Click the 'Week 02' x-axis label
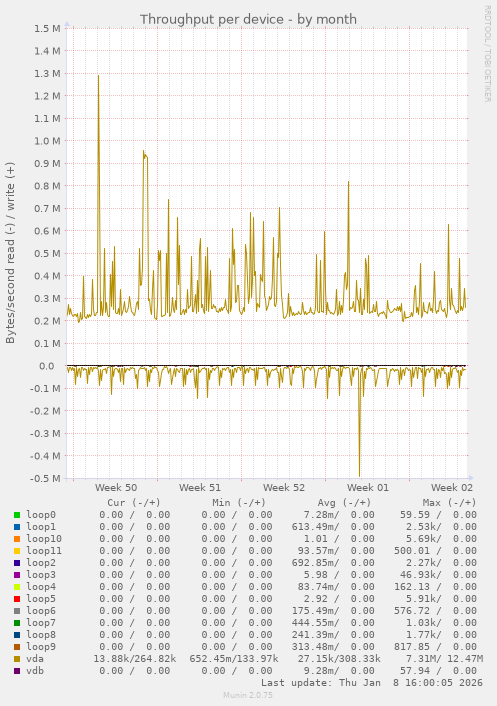Screen dimensions: 497x706 click(x=452, y=488)
